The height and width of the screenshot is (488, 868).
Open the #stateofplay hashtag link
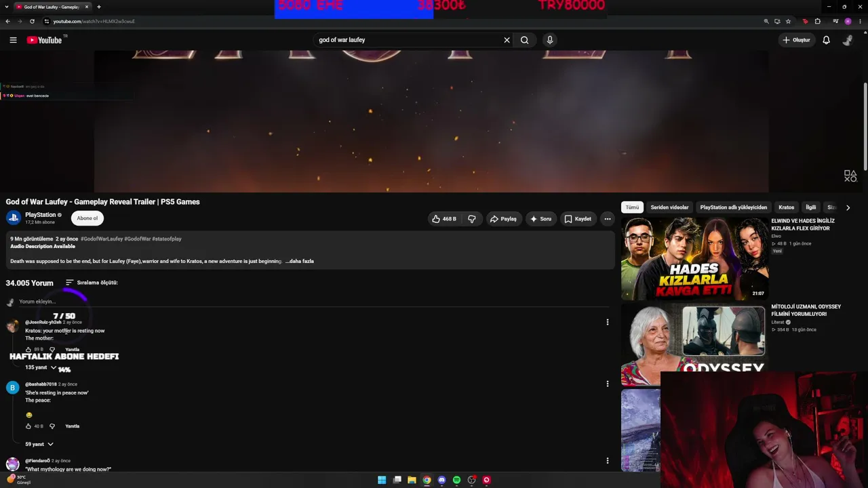point(167,239)
